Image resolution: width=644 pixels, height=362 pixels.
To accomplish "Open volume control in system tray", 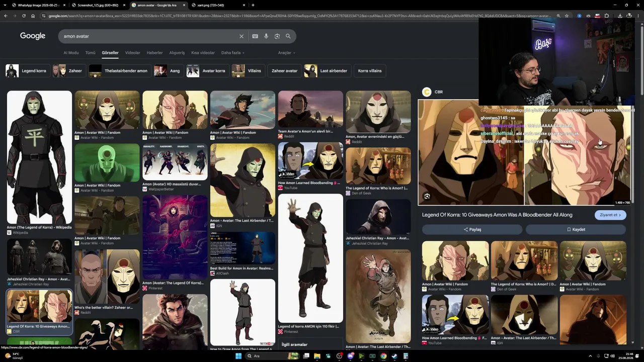I will (612, 356).
